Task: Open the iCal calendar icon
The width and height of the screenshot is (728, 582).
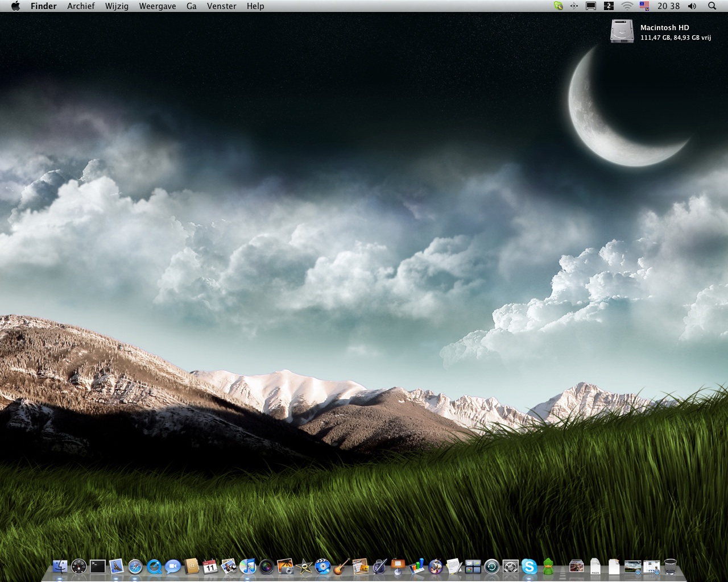Action: click(x=210, y=566)
